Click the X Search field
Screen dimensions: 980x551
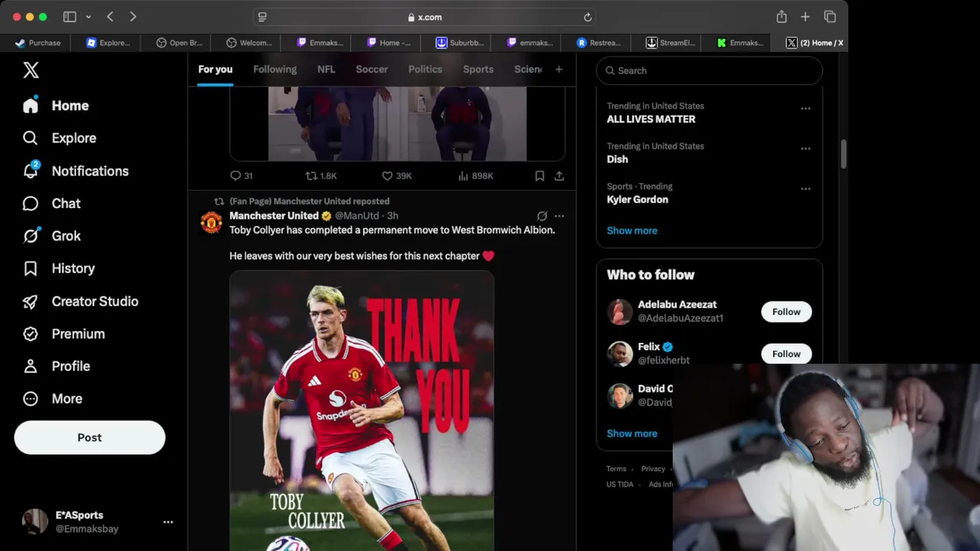[x=709, y=70]
